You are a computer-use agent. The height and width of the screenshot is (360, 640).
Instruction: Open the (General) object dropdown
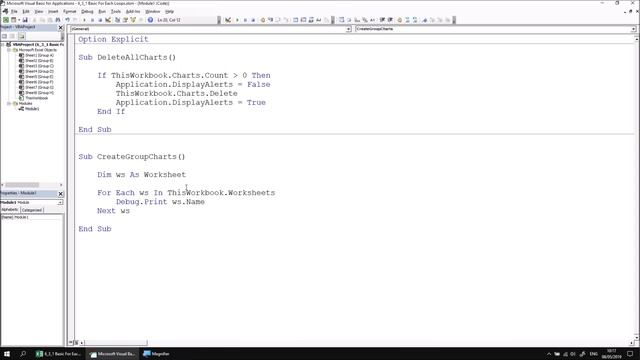coord(348,29)
